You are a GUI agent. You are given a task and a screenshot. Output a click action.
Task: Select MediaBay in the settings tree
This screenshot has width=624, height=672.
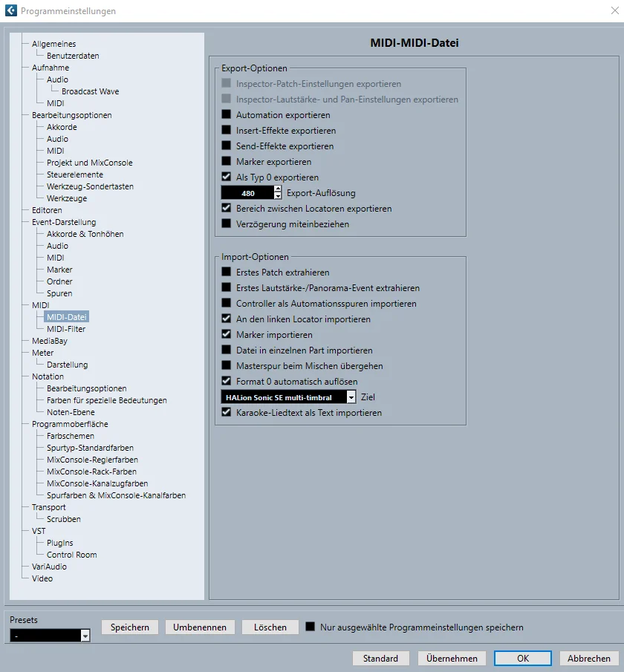tap(50, 341)
